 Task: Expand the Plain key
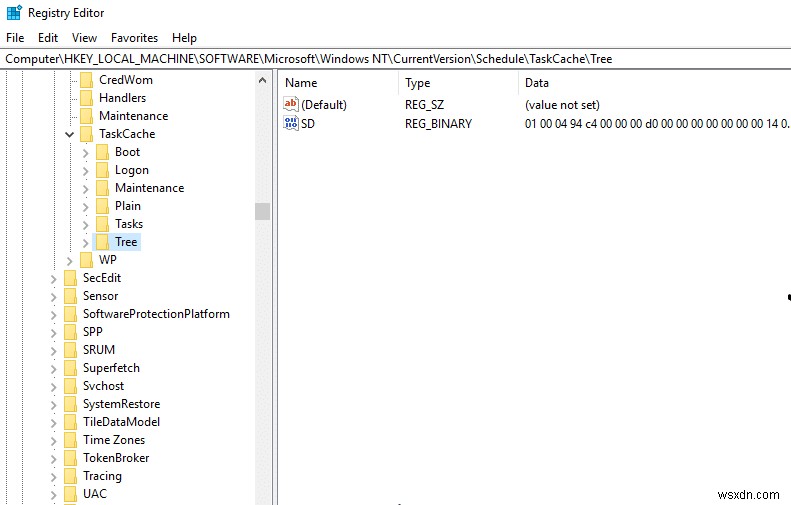pos(85,207)
